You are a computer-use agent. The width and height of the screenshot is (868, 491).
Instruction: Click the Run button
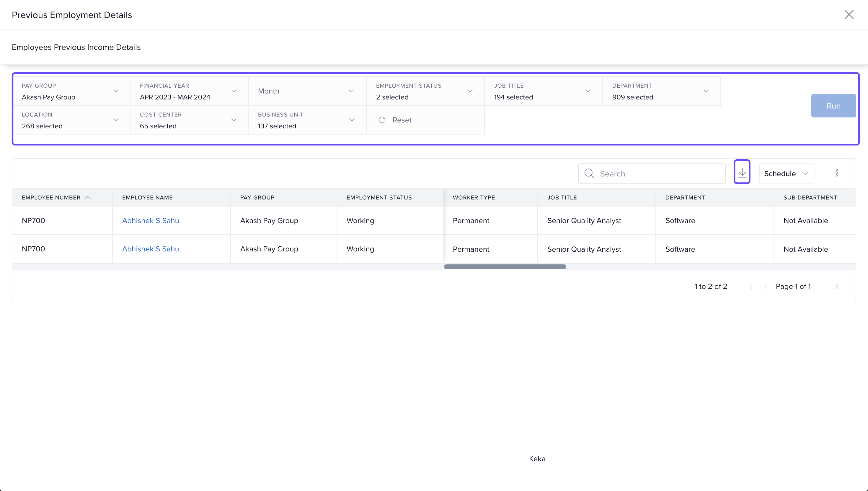pos(833,106)
